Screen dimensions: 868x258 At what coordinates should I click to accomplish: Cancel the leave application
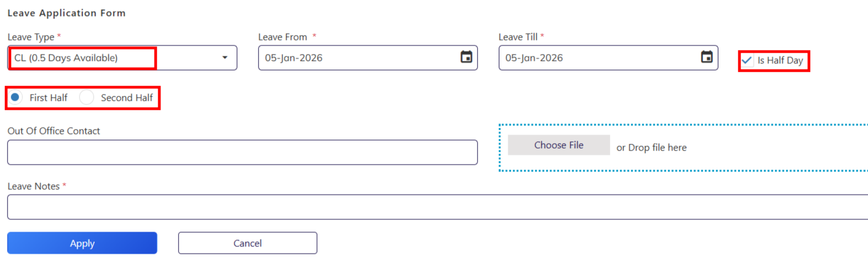click(247, 243)
